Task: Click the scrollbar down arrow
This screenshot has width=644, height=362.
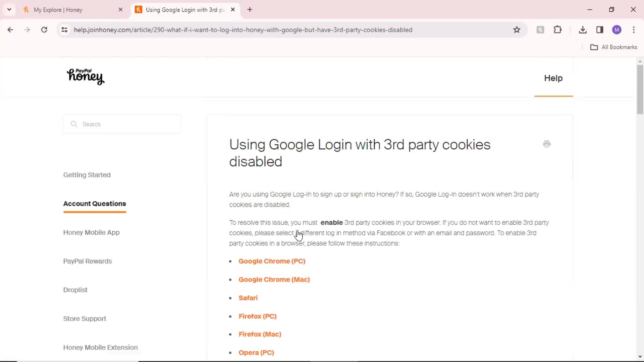Action: coord(640,357)
